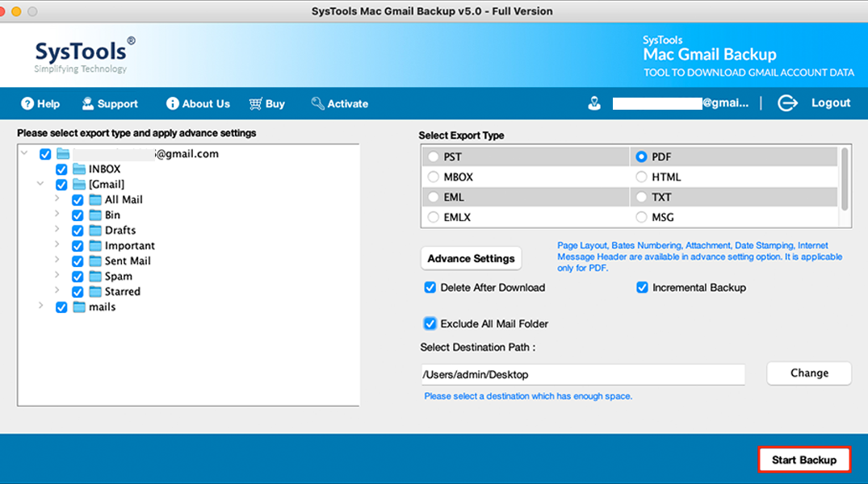Click the INBOX folder icon
This screenshot has height=484, width=868.
(x=79, y=169)
